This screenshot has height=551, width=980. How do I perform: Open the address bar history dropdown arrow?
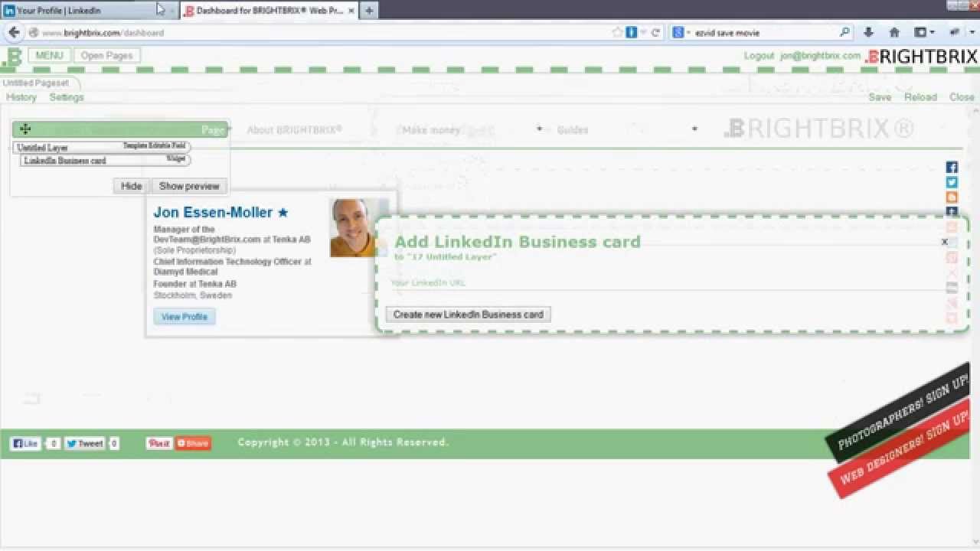(643, 33)
